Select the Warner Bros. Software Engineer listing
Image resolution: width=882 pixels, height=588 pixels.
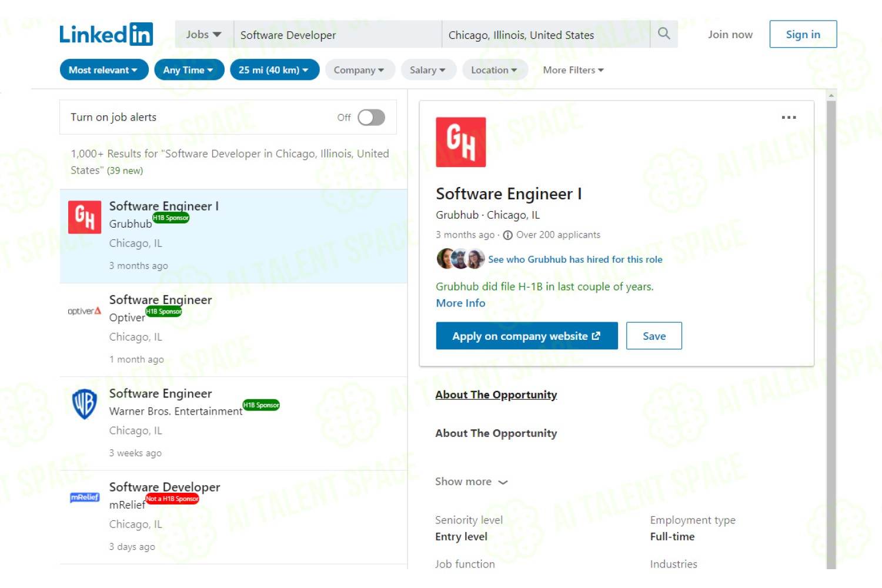point(233,423)
